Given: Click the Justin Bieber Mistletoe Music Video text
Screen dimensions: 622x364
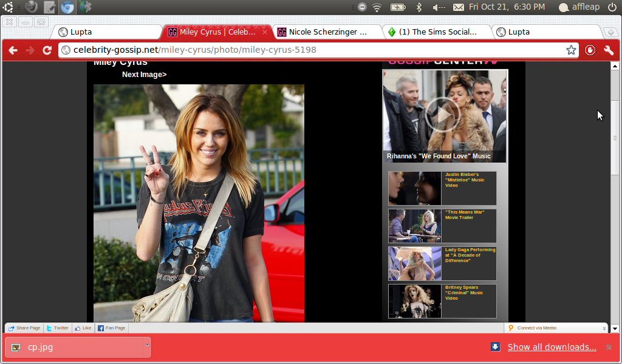Looking at the screenshot, I should pyautogui.click(x=465, y=180).
